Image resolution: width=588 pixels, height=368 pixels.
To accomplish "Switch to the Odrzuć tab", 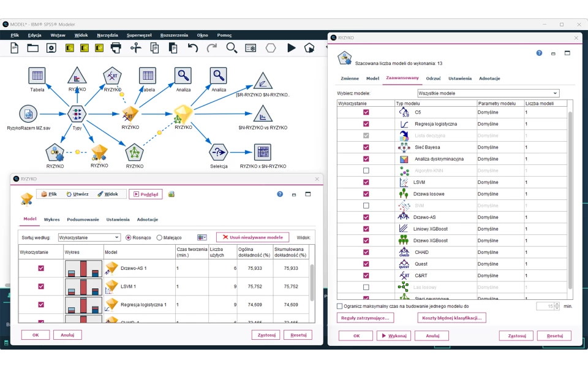I will coord(434,79).
